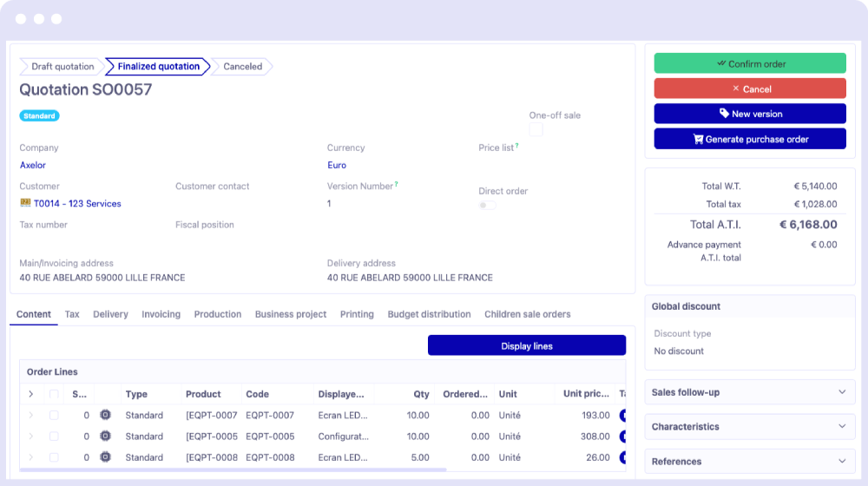Open the Budget distribution tab

429,314
